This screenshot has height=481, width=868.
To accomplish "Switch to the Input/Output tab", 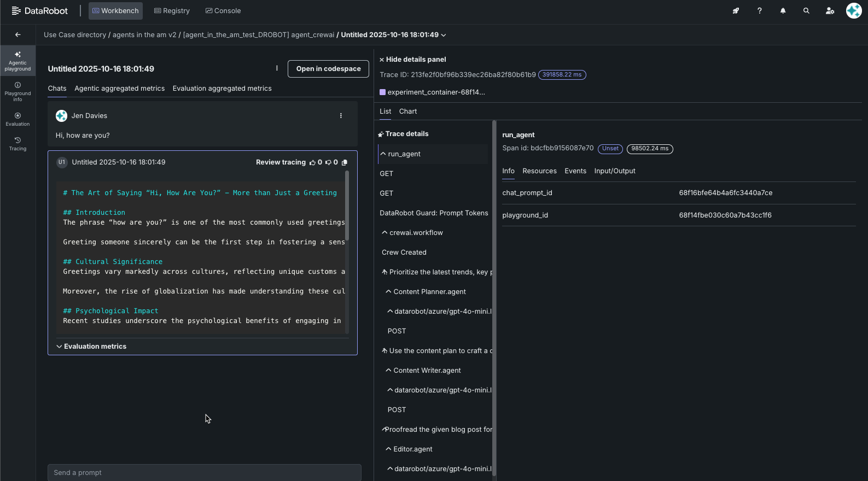I will pos(615,171).
